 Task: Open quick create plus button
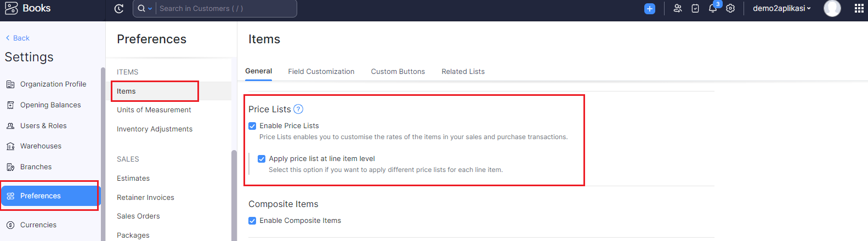pos(650,8)
